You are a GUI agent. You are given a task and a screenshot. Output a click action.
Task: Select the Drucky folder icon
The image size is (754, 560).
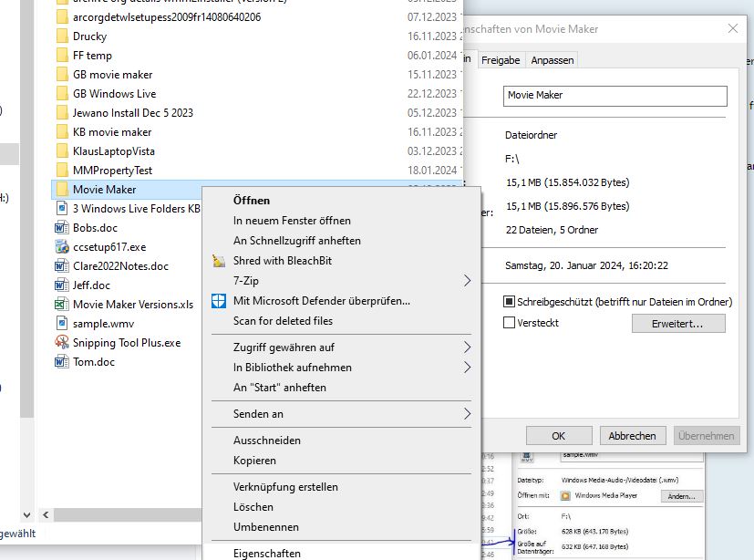(x=62, y=36)
